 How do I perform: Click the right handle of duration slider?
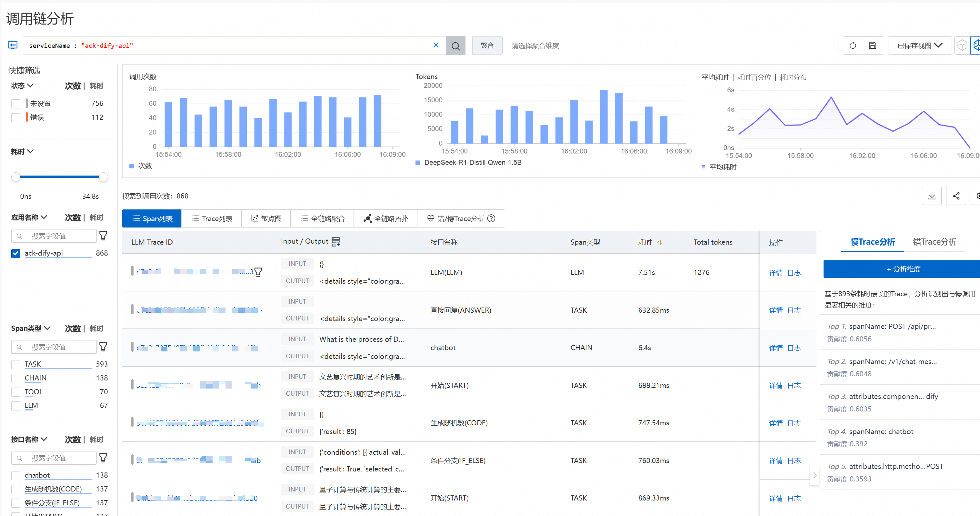[x=103, y=177]
